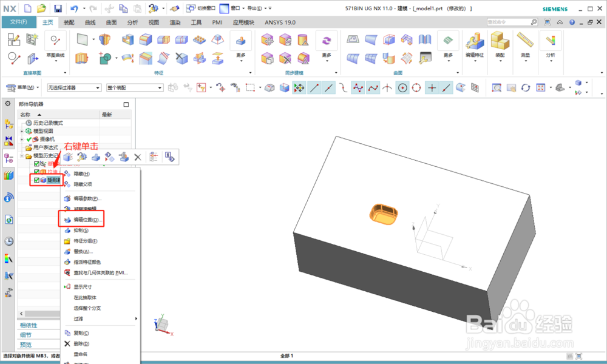This screenshot has width=607, height=364.
Task: Undo the last action with the blue arrow
Action: (x=74, y=8)
